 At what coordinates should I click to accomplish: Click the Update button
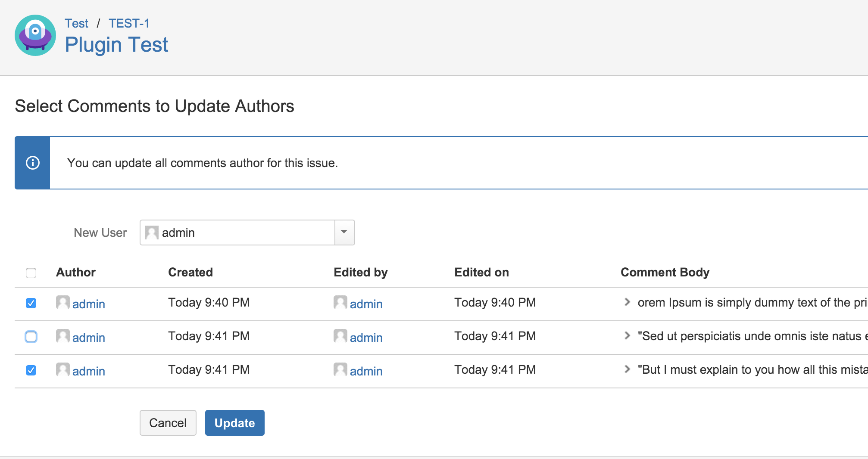tap(235, 423)
